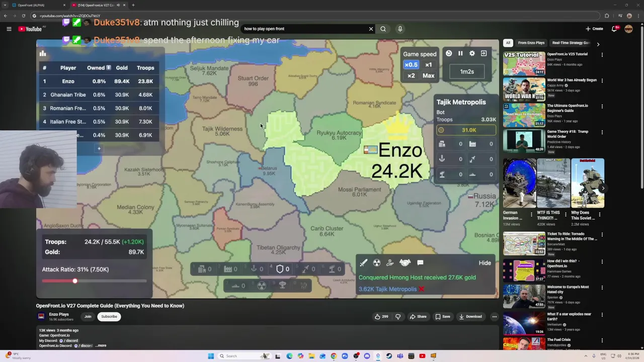
Task: Open game settings gear icon
Action: (x=472, y=53)
